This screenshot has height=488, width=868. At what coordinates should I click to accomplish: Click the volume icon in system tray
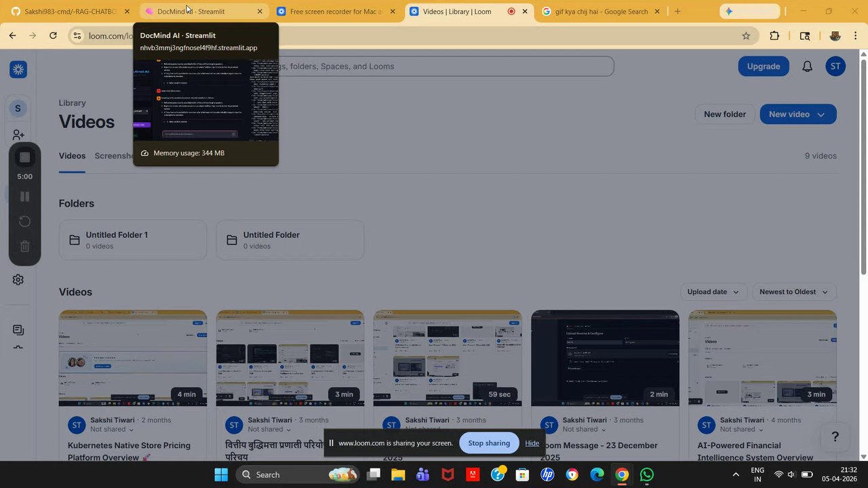tap(791, 474)
